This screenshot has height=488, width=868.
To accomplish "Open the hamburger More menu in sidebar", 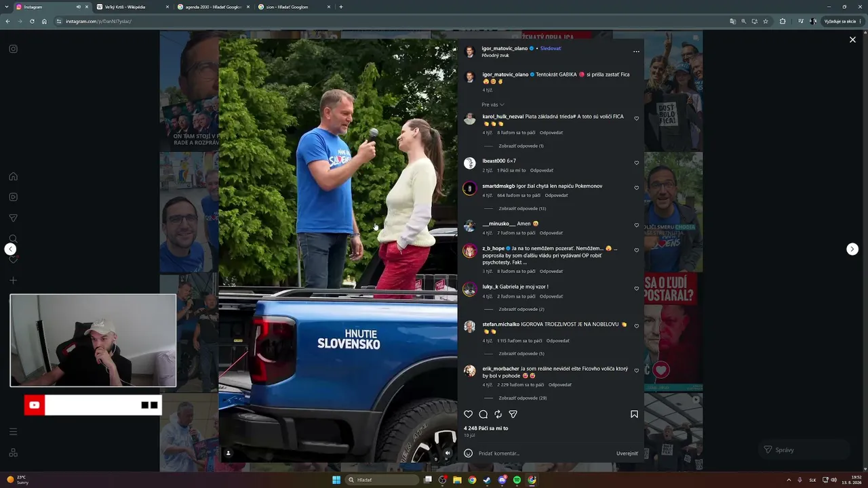I will (x=13, y=432).
